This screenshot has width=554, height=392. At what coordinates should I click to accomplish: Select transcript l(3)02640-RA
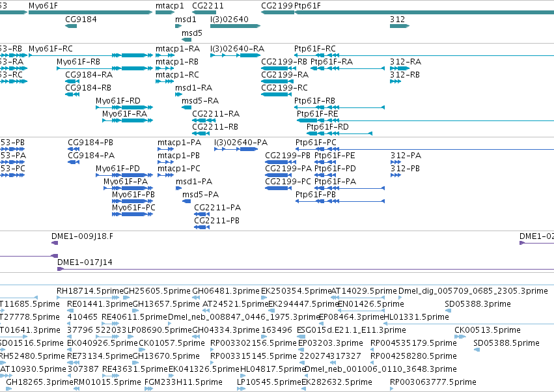235,55
